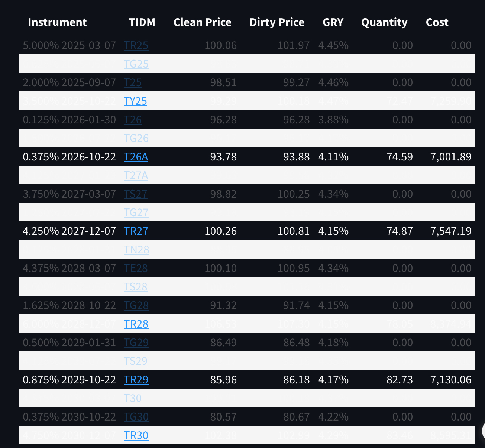Click dirty price 86.18
The height and width of the screenshot is (448, 485).
[297, 380]
